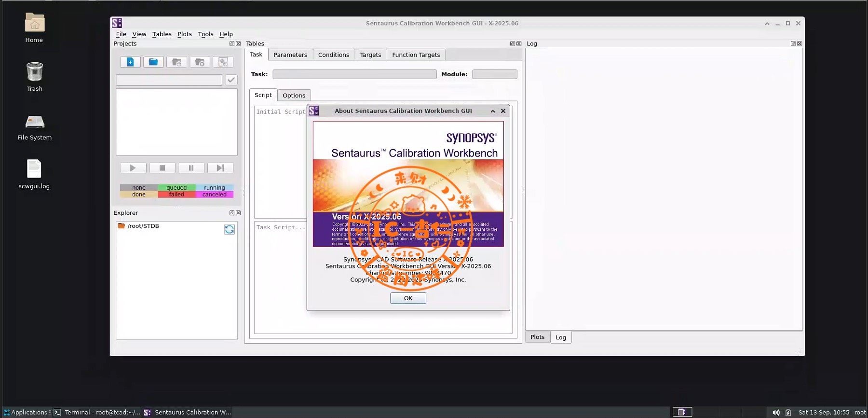This screenshot has width=868, height=418.
Task: Select the Script sub-tab
Action: click(263, 95)
